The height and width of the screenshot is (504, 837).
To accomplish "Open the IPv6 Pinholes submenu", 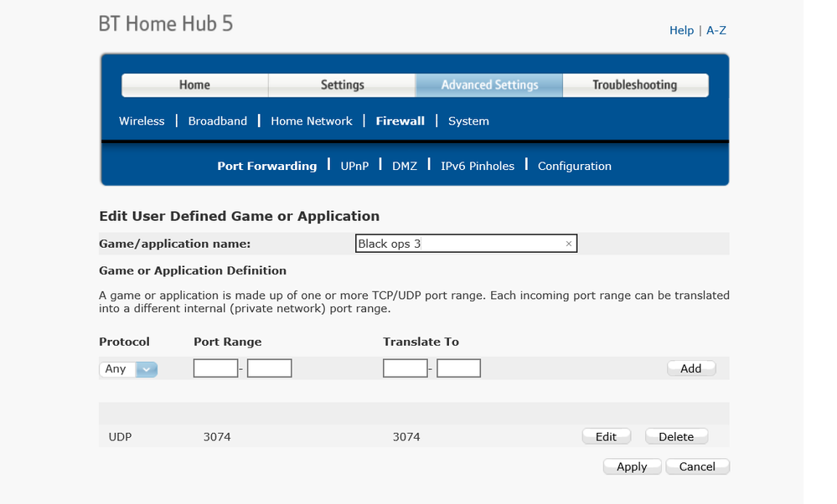I will point(478,166).
